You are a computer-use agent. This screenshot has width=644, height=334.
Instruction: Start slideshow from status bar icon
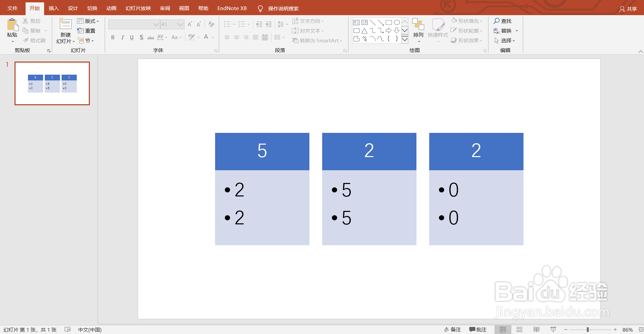pyautogui.click(x=553, y=330)
